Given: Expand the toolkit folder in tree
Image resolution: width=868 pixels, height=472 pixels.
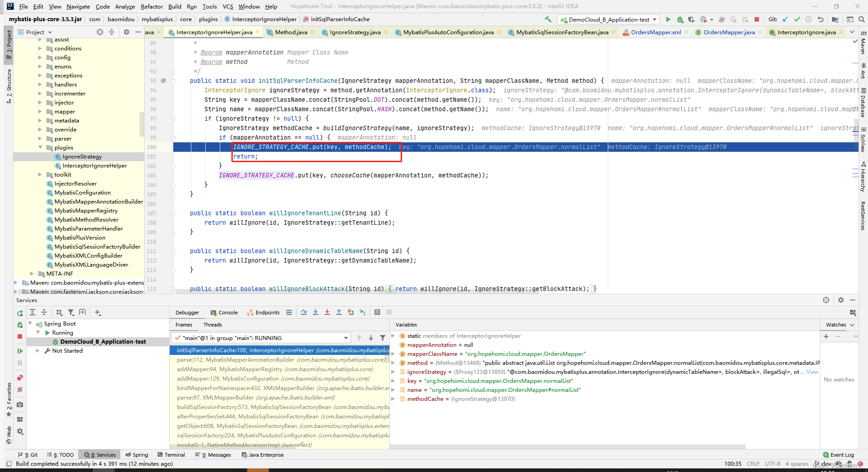Looking at the screenshot, I should point(41,174).
